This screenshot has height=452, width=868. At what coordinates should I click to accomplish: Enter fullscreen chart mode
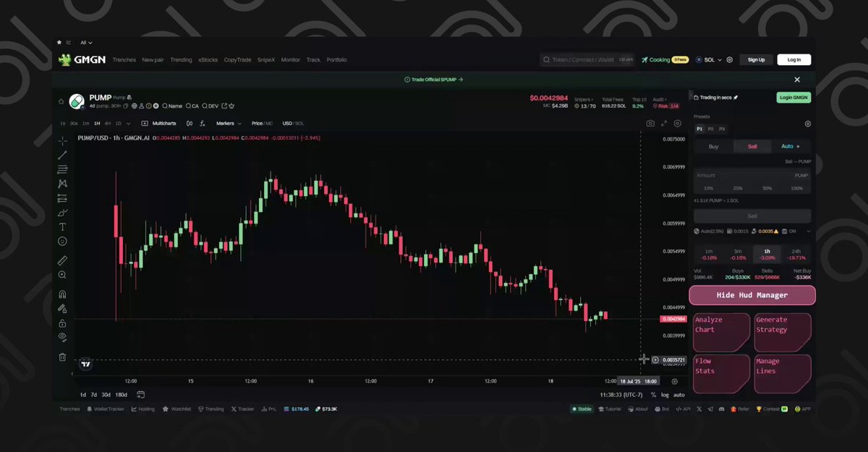664,124
